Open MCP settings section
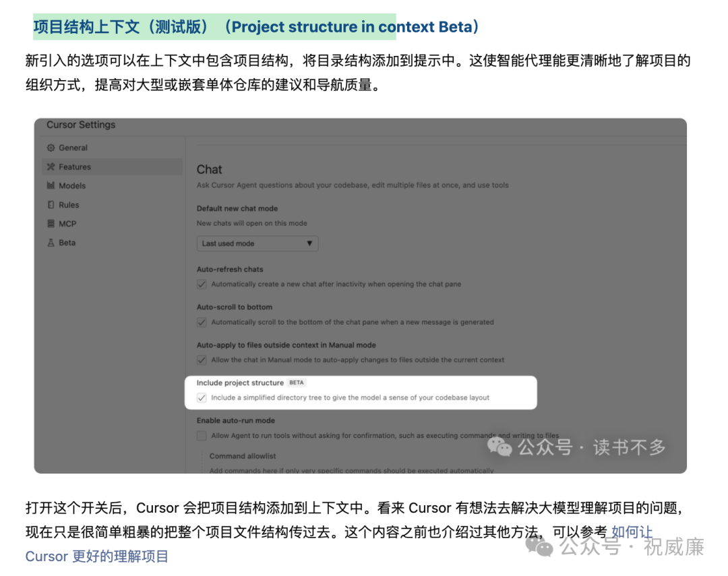 67,224
